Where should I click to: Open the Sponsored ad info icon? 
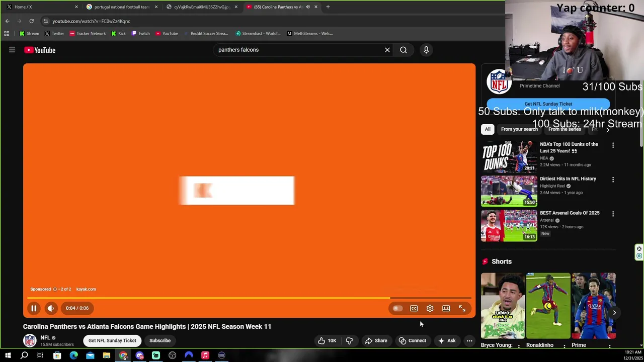[55, 289]
